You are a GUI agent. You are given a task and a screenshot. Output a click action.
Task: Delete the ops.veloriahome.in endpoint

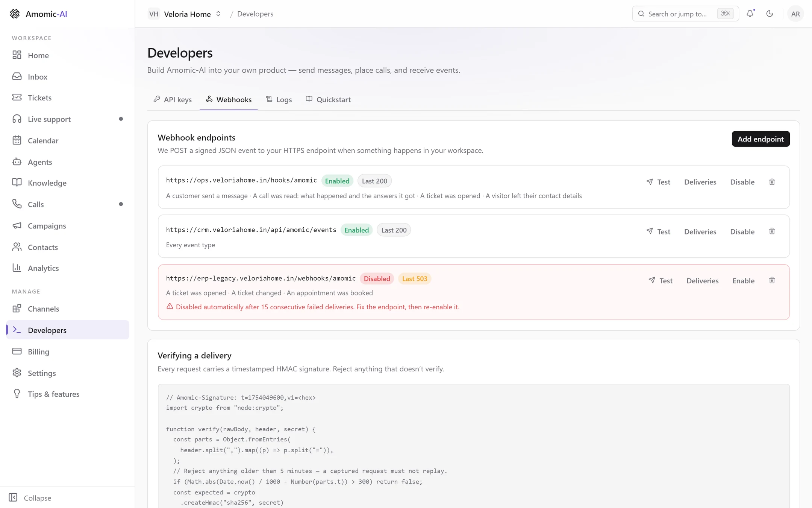(x=772, y=182)
